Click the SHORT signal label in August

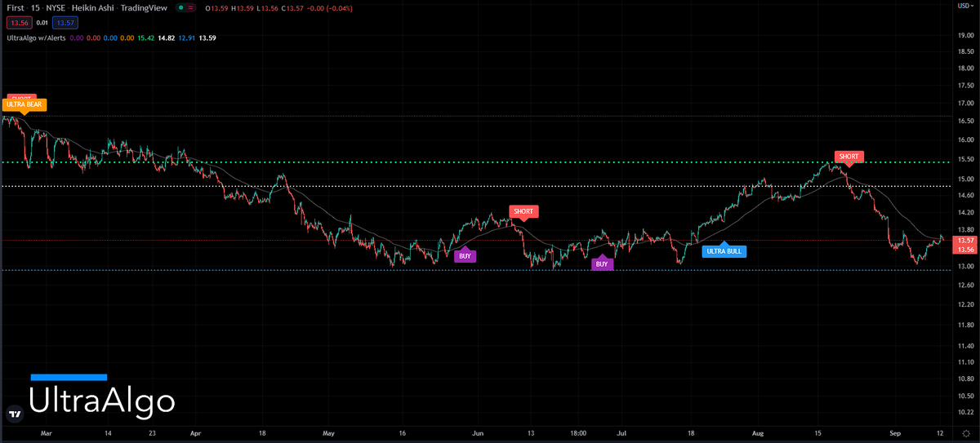849,156
